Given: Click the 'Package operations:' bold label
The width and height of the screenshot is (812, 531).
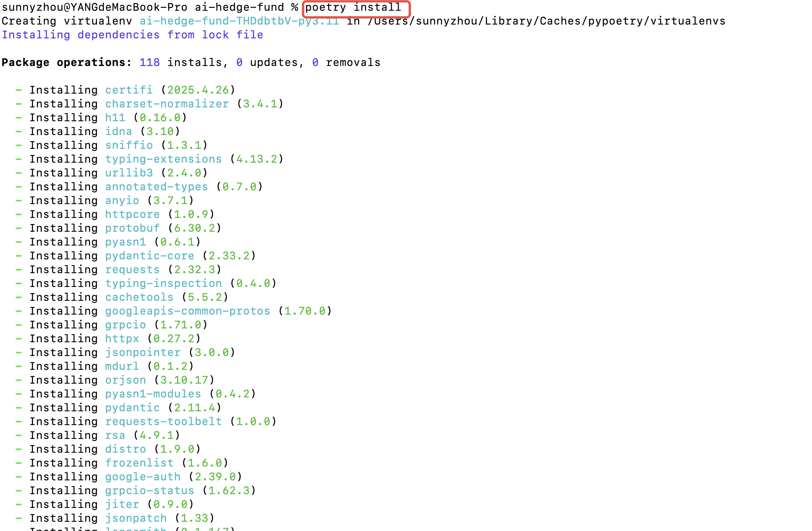Looking at the screenshot, I should point(67,63).
